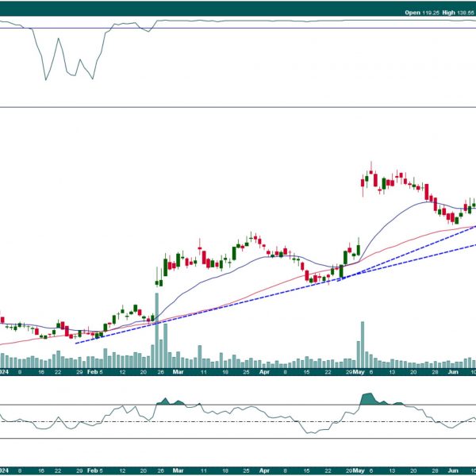Click the High 138.55 readout in header

click(x=458, y=13)
